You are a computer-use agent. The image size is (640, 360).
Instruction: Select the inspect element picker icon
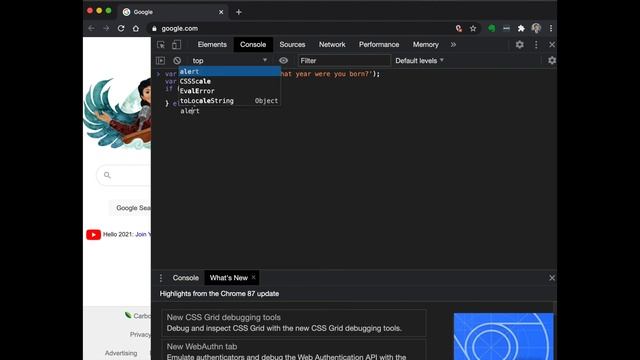coord(161,44)
